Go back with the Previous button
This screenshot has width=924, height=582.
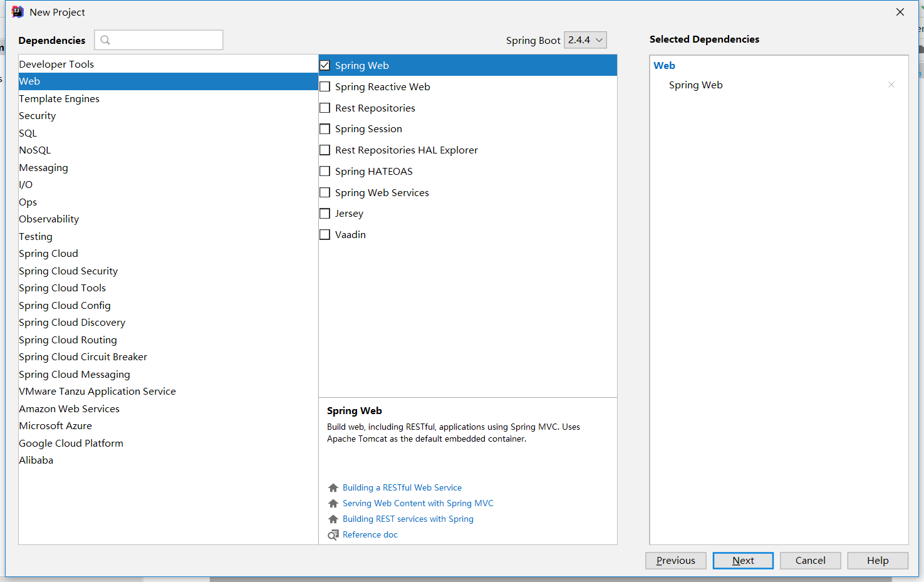[x=676, y=561]
